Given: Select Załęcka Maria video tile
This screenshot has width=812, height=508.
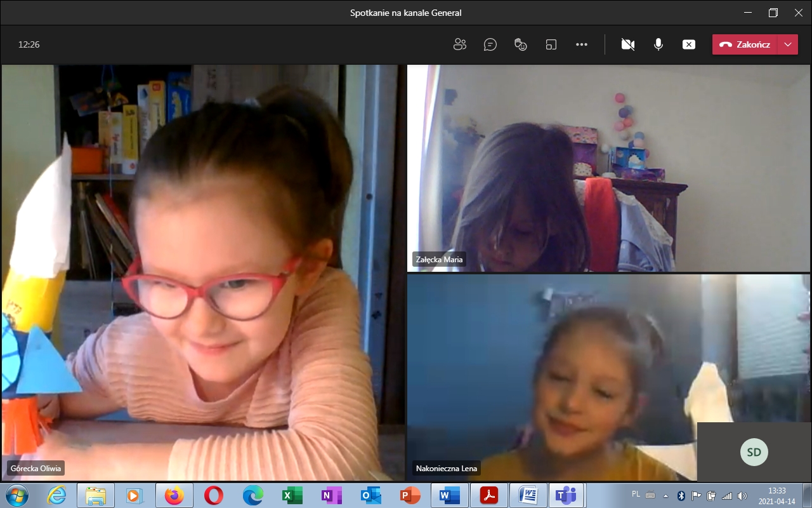Looking at the screenshot, I should point(608,168).
